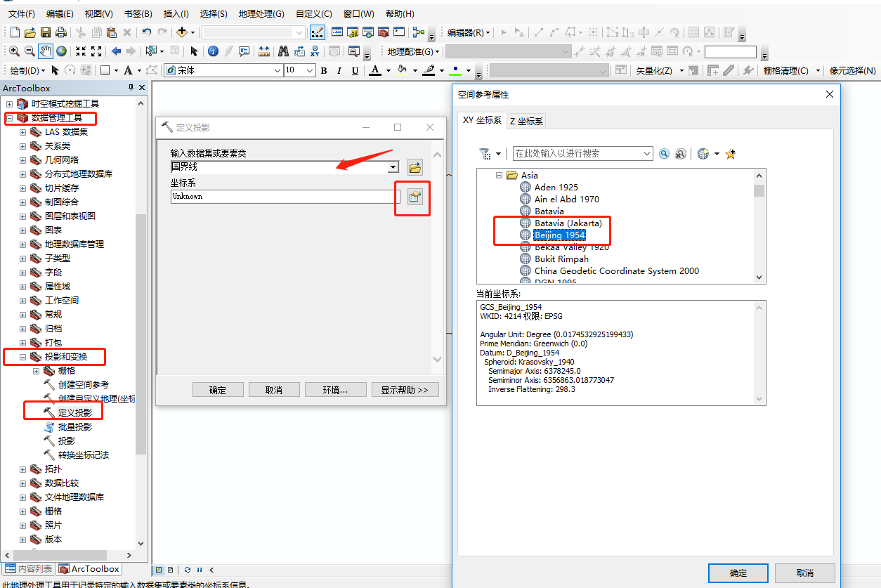The height and width of the screenshot is (588, 881).
Task: Click the font color swatch A
Action: point(375,70)
